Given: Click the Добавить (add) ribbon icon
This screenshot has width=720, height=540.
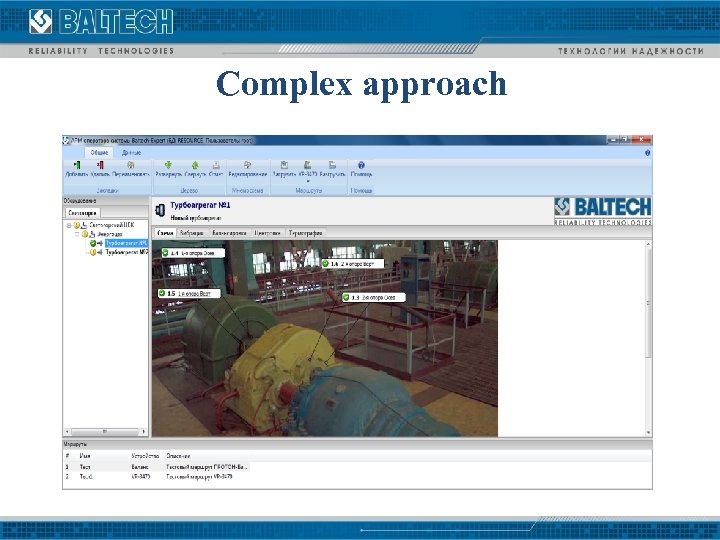Looking at the screenshot, I should tap(77, 165).
